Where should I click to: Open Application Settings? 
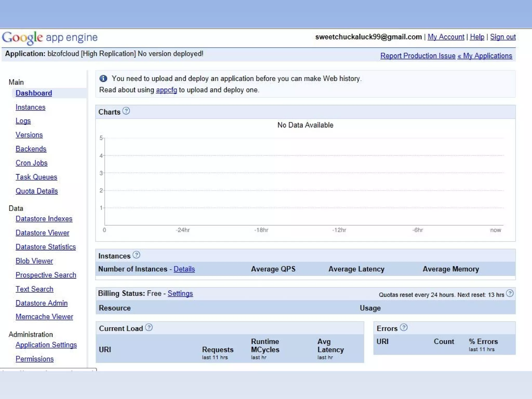click(46, 345)
